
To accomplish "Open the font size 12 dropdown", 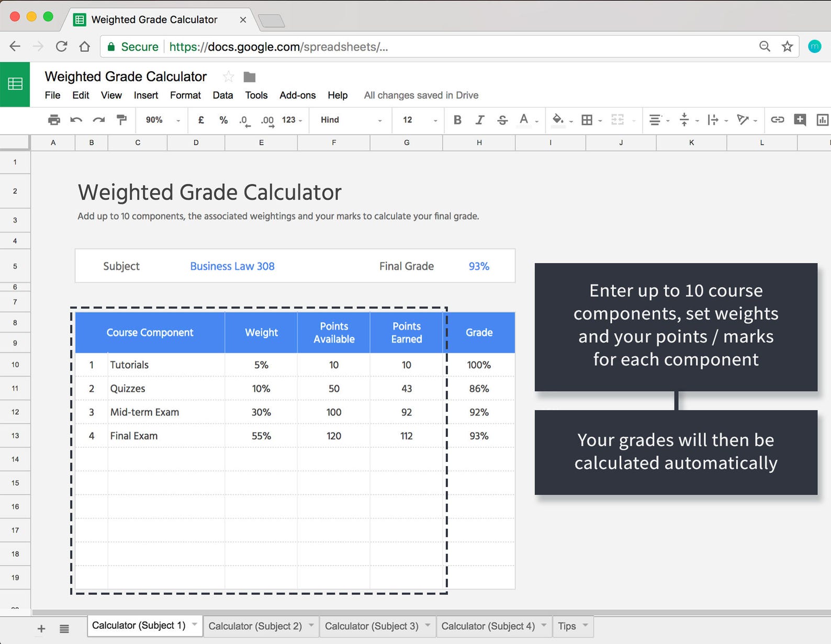I will pyautogui.click(x=420, y=120).
